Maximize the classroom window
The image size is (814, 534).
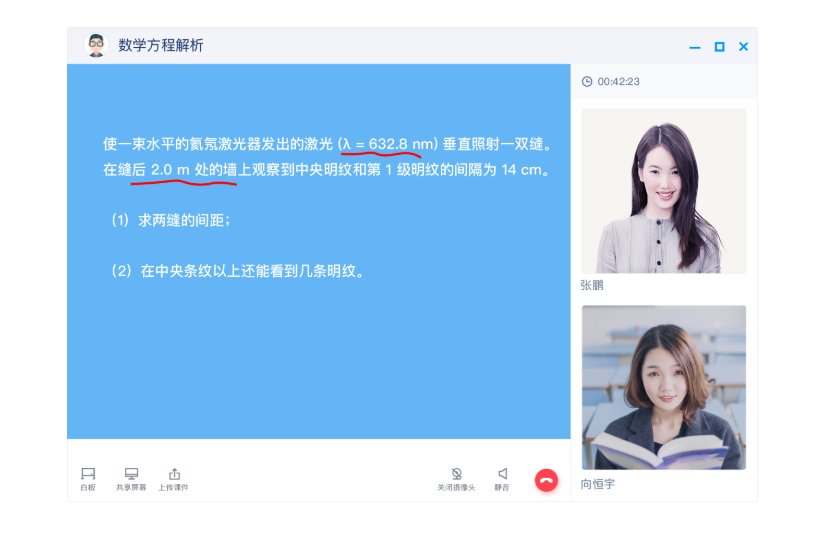(x=720, y=47)
